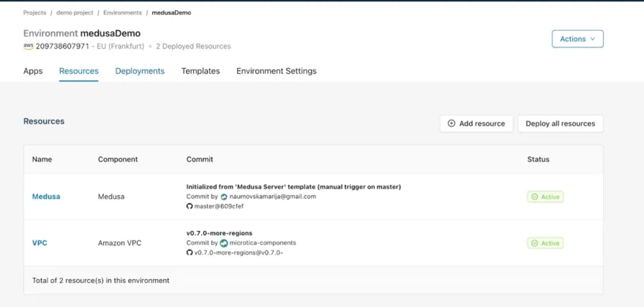Click the check icon in Medusa's Active badge
This screenshot has width=644, height=307.
pyautogui.click(x=535, y=197)
